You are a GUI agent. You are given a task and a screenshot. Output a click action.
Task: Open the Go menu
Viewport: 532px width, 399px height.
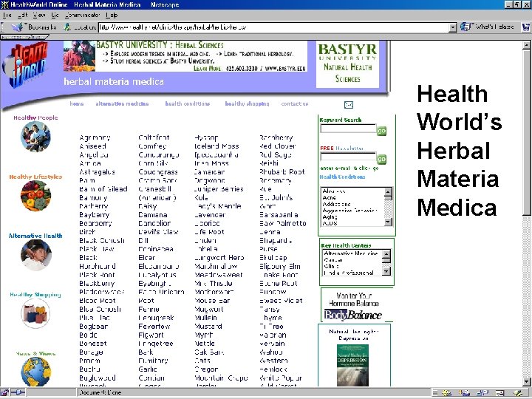pos(55,16)
